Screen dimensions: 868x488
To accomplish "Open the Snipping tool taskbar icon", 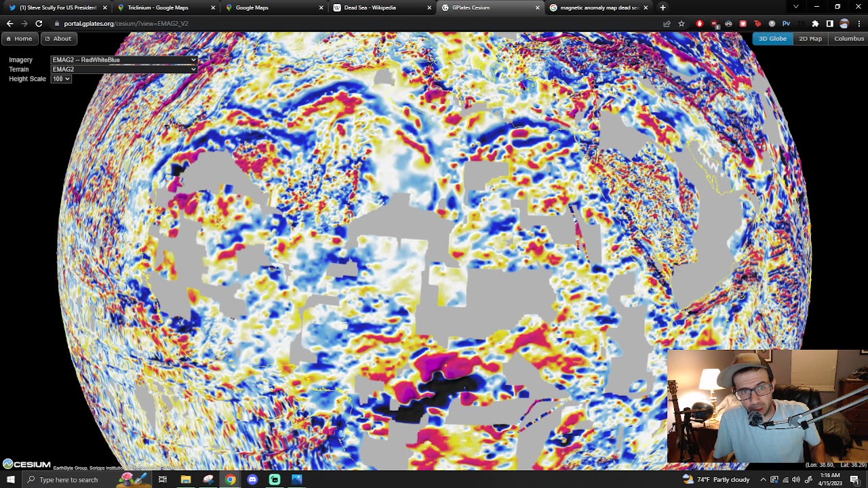I will tap(208, 480).
